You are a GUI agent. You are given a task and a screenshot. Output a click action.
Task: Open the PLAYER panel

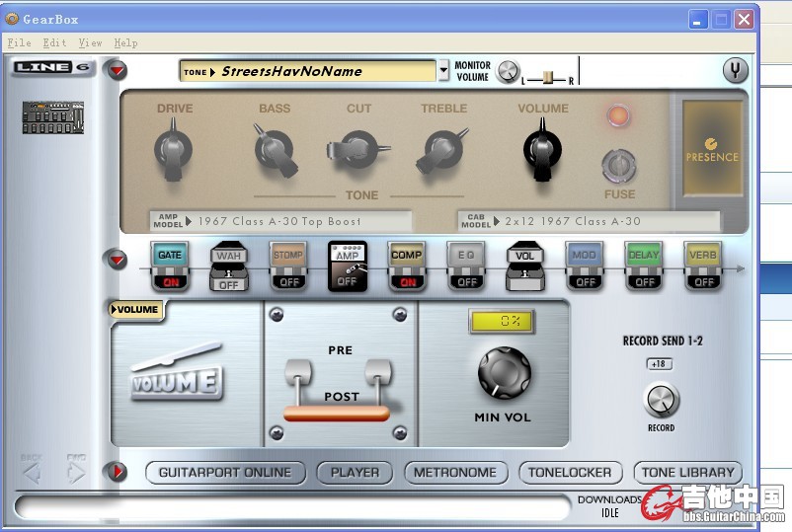click(x=355, y=473)
